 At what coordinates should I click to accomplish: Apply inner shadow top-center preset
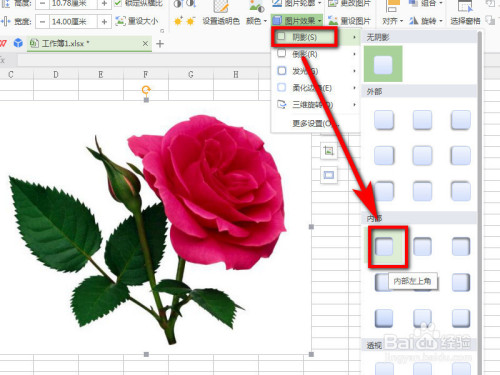[x=422, y=247]
